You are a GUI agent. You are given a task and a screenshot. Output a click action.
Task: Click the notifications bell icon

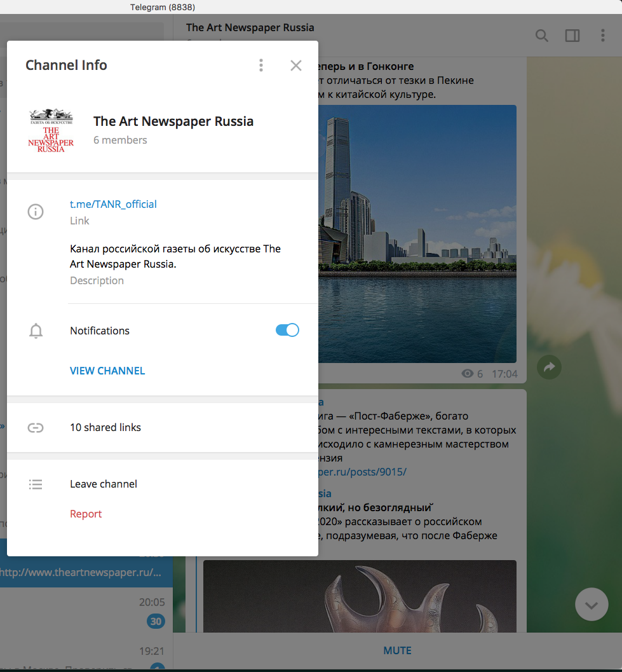(36, 331)
